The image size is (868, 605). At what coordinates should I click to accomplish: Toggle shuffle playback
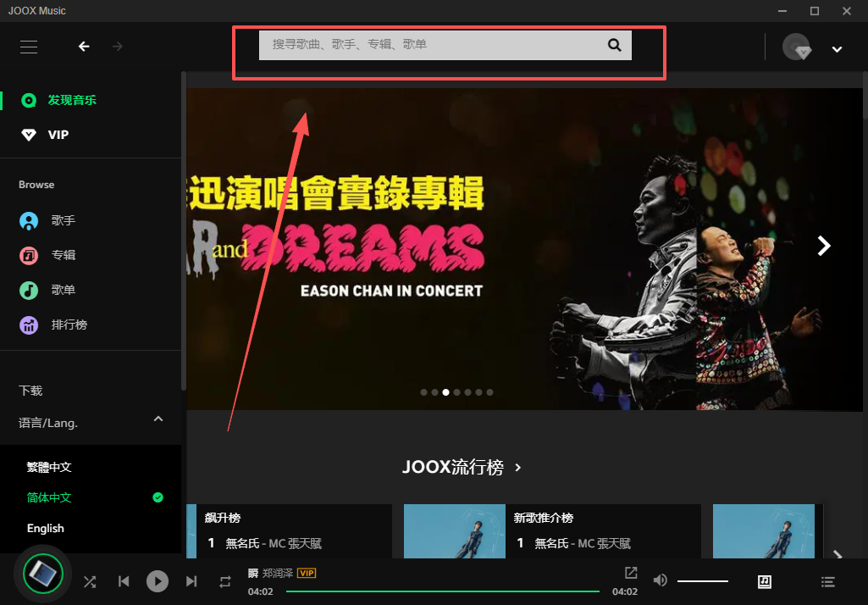tap(90, 581)
